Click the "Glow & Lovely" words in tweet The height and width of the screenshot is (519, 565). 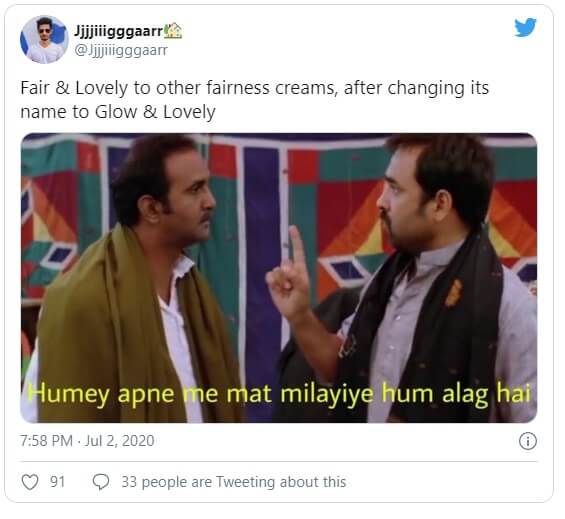pos(155,112)
